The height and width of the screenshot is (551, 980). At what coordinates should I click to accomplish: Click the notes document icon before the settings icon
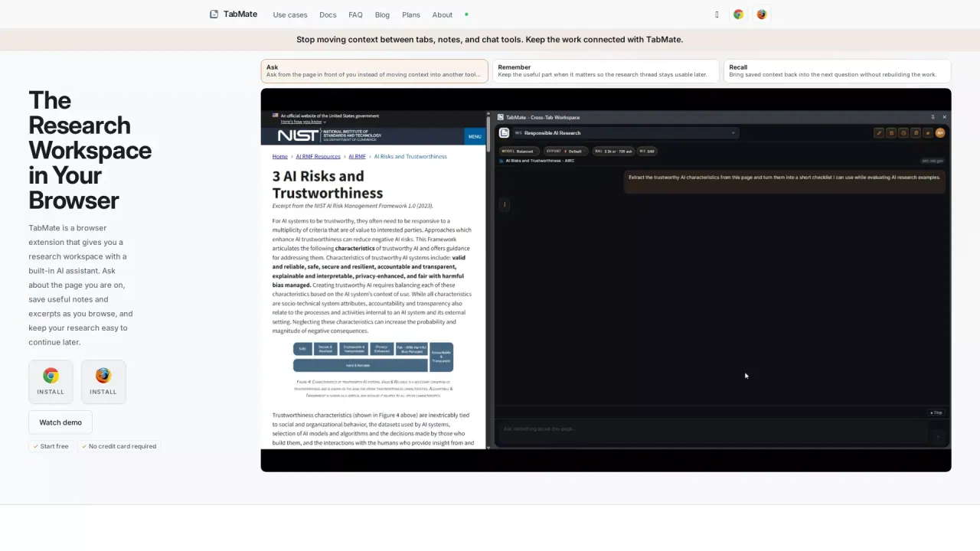tap(916, 133)
